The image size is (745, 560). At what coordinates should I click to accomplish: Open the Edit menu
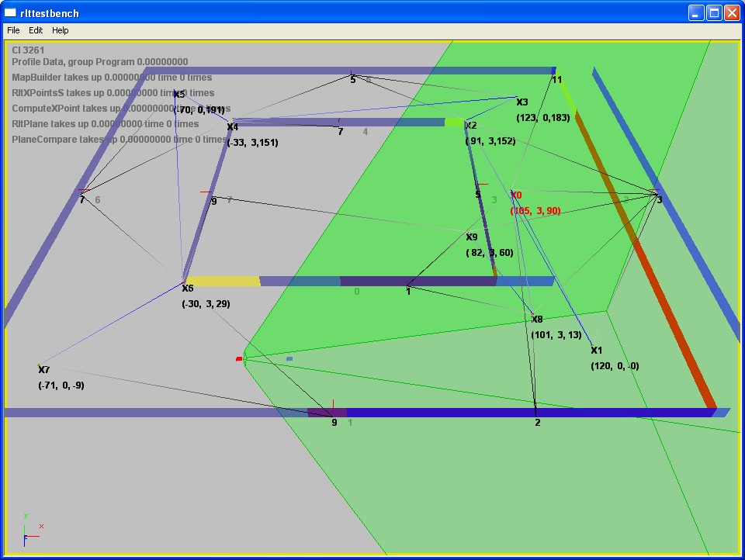pos(36,30)
